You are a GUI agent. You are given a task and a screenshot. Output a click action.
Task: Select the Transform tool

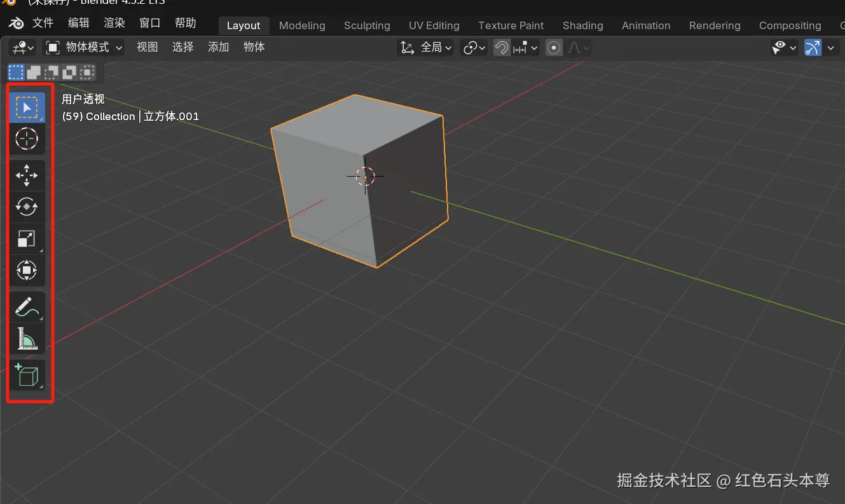[27, 270]
